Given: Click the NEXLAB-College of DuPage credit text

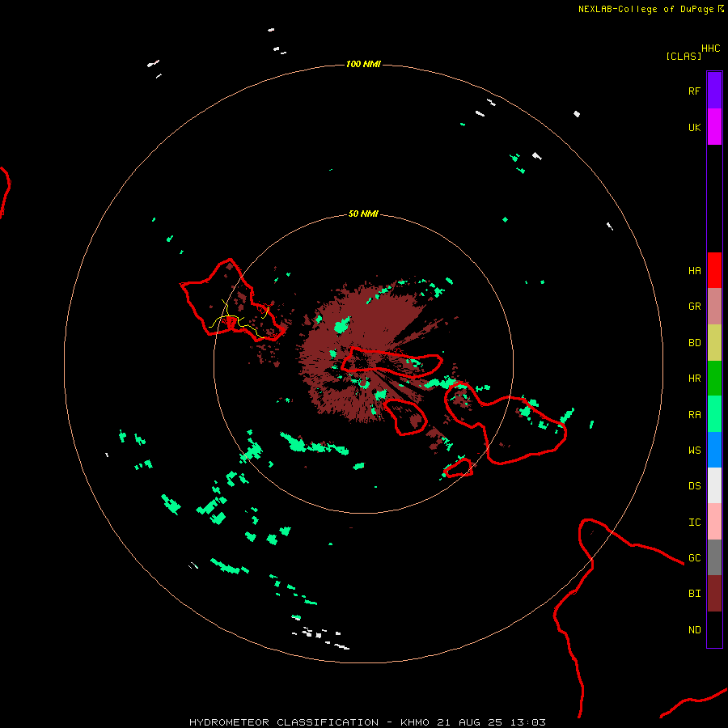Looking at the screenshot, I should (645, 9).
